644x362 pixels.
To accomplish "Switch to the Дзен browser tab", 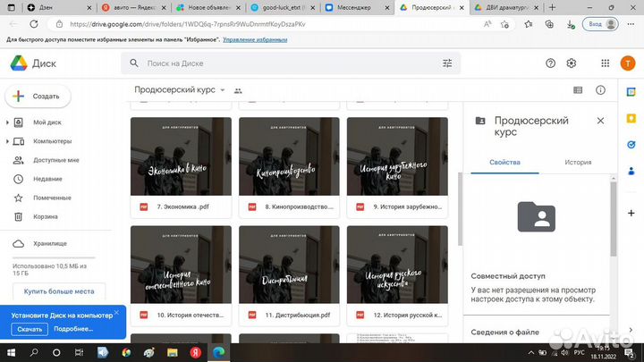I will click(60, 7).
